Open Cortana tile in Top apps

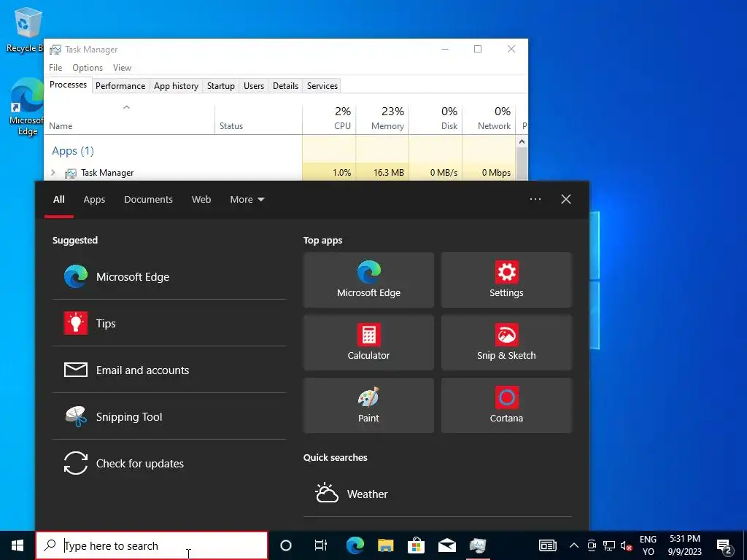(x=506, y=405)
